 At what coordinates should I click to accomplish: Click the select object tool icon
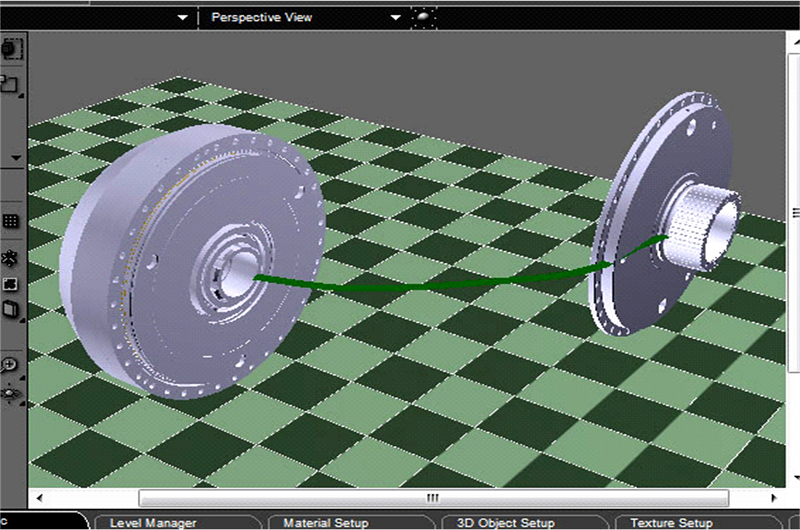pyautogui.click(x=11, y=48)
